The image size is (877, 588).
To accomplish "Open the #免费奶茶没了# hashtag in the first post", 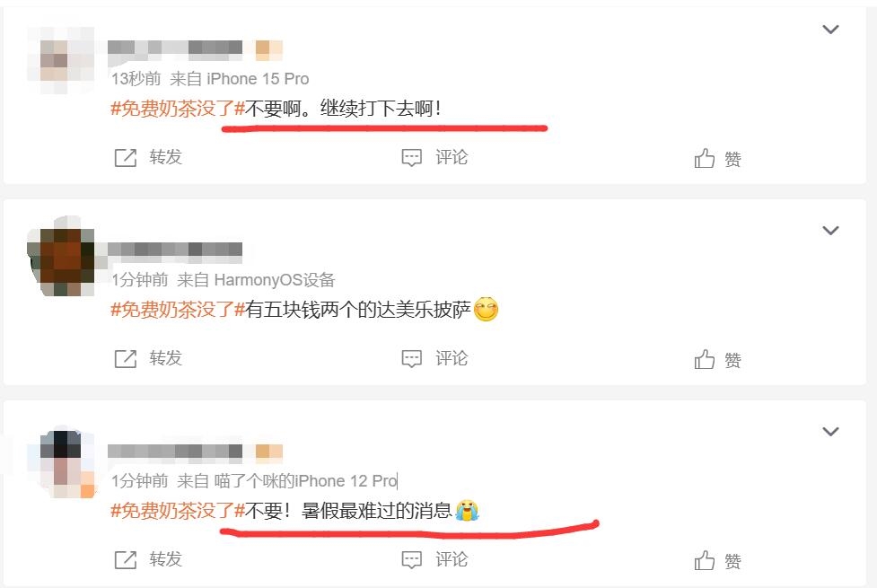I will [178, 108].
